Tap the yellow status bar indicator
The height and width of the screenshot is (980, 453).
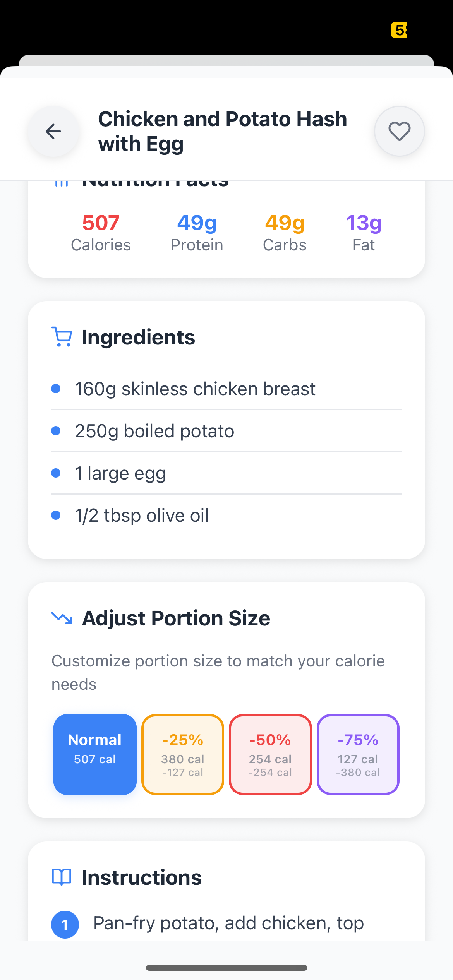coord(399,30)
